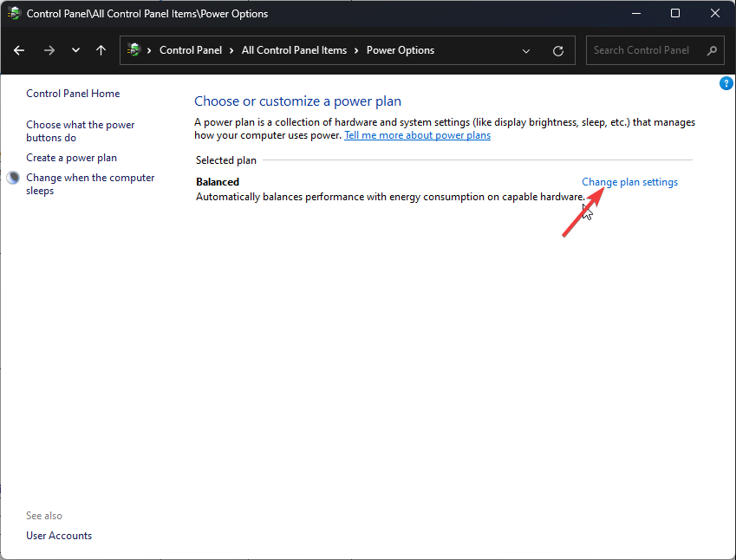Image resolution: width=736 pixels, height=560 pixels.
Task: Select All Control Panel Items breadcrumb
Action: tap(294, 50)
